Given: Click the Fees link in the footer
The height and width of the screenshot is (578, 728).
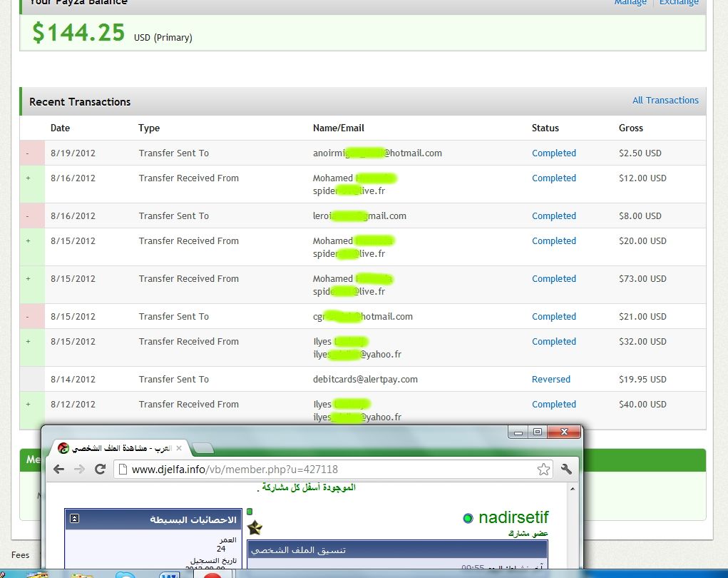Looking at the screenshot, I should [20, 554].
